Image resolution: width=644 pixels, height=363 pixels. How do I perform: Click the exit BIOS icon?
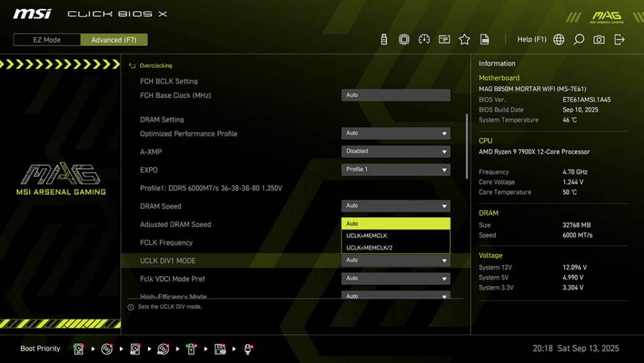[619, 39]
